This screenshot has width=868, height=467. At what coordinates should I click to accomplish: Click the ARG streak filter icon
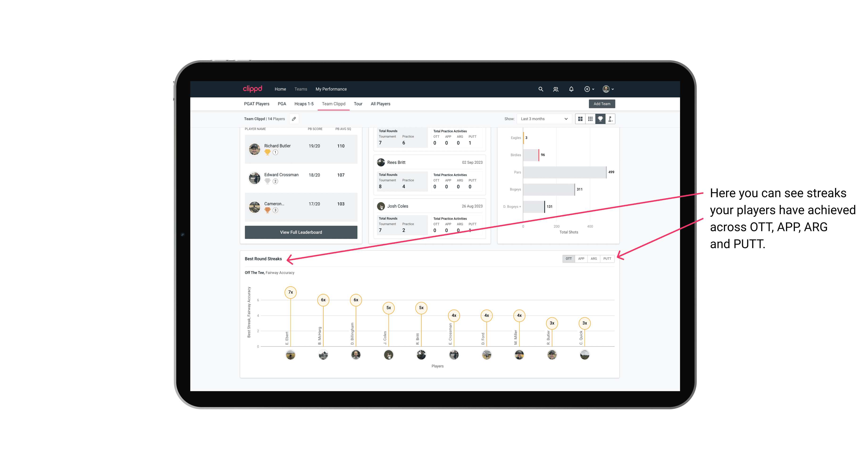(x=594, y=259)
